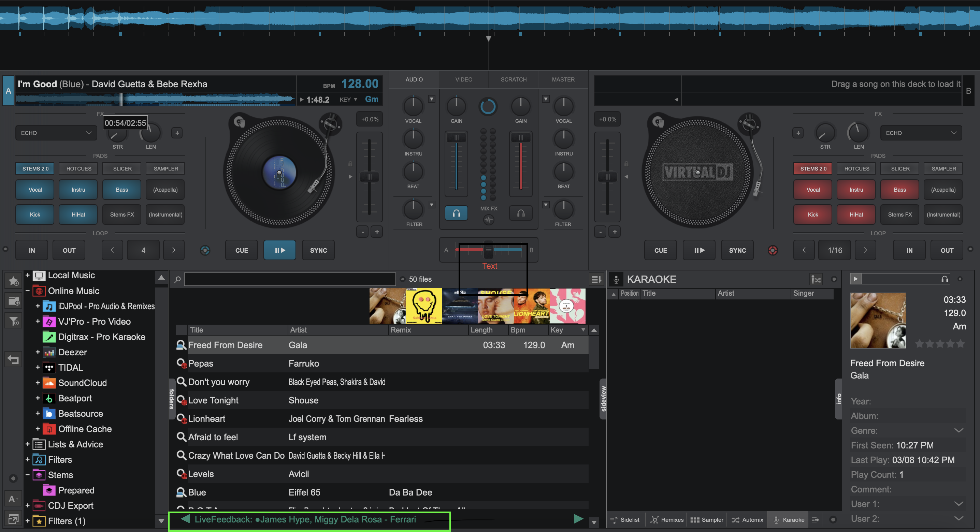
Task: Click the font size A+ icon
Action: pyautogui.click(x=14, y=499)
